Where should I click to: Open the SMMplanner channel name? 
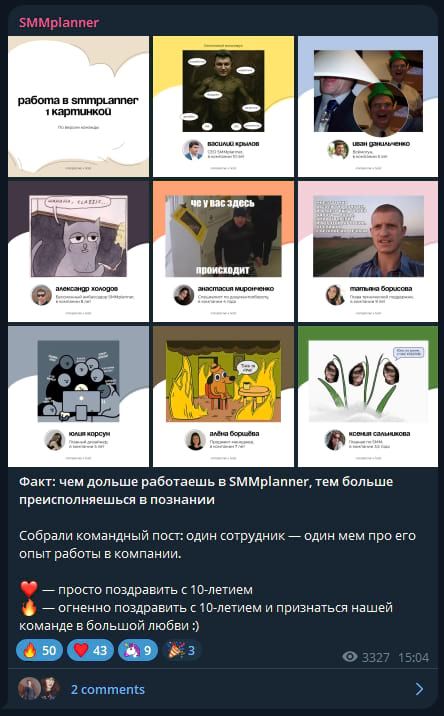(59, 23)
